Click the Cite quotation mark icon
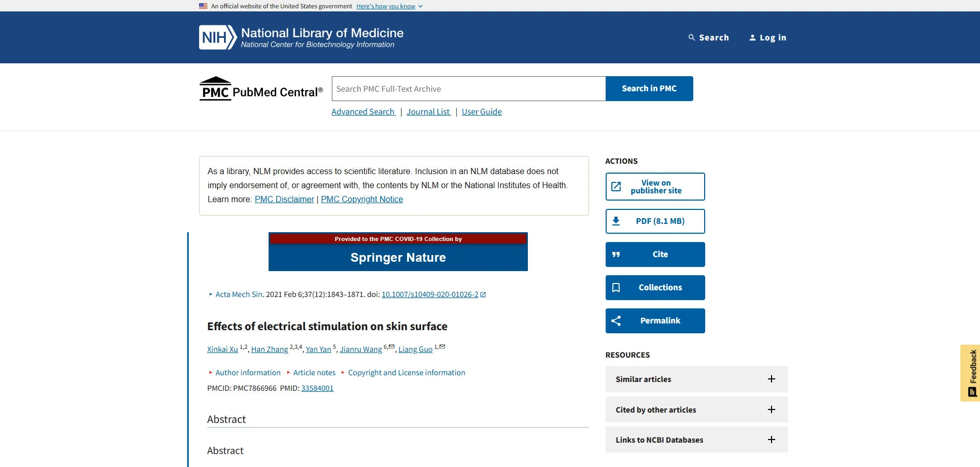The image size is (980, 467). coord(616,254)
